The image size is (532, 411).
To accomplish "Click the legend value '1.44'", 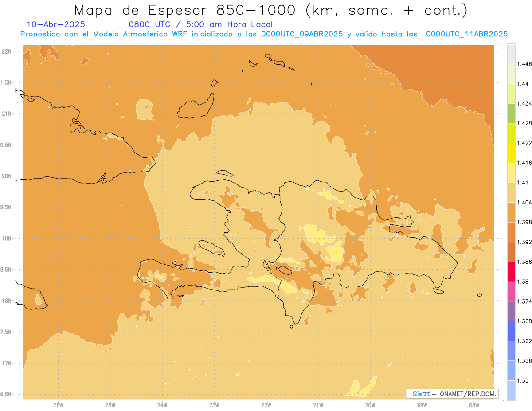I will click(523, 84).
